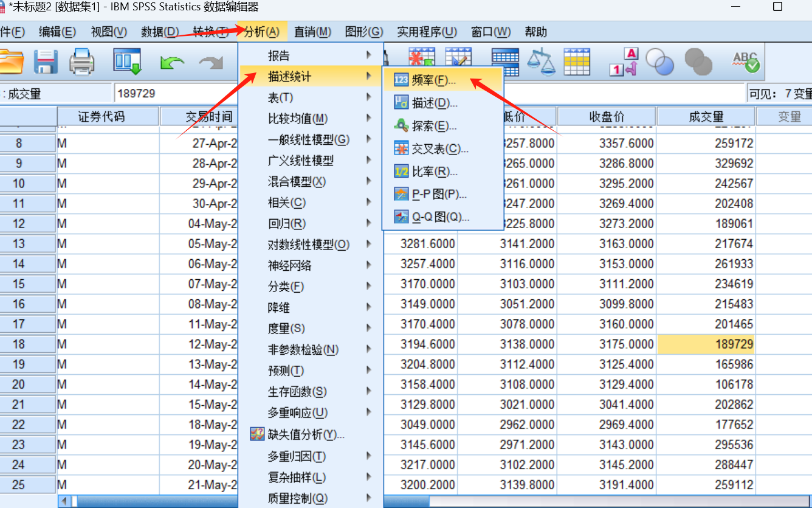Click the 比率(R) 1/2 icon in submenu

[401, 172]
